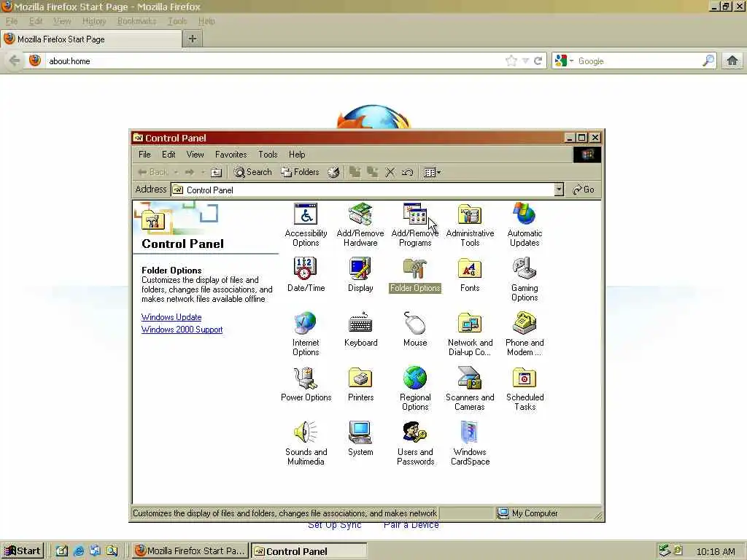Open Keyboard settings icon
Viewport: 747px width, 560px height.
click(360, 330)
